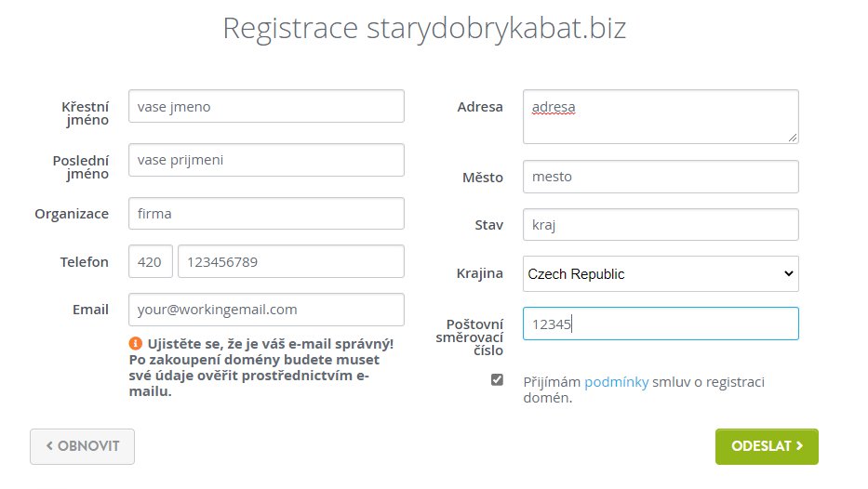
Task: Open the Krajina country dropdown
Action: [x=661, y=274]
